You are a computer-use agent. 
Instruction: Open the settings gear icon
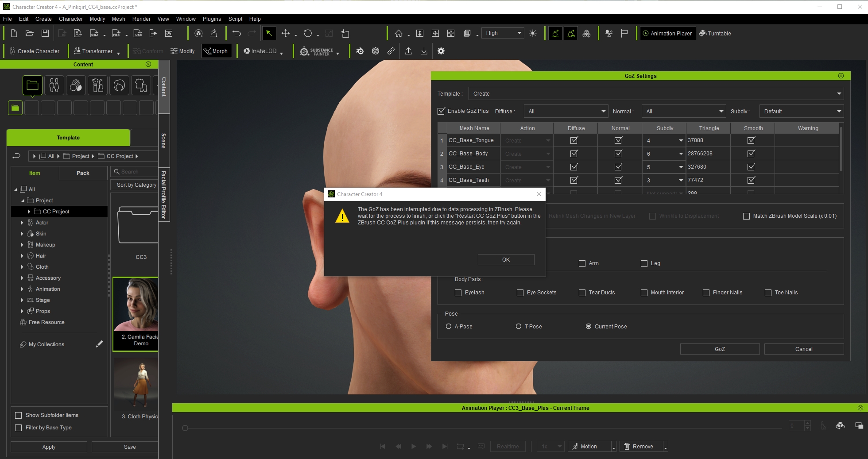(x=441, y=51)
